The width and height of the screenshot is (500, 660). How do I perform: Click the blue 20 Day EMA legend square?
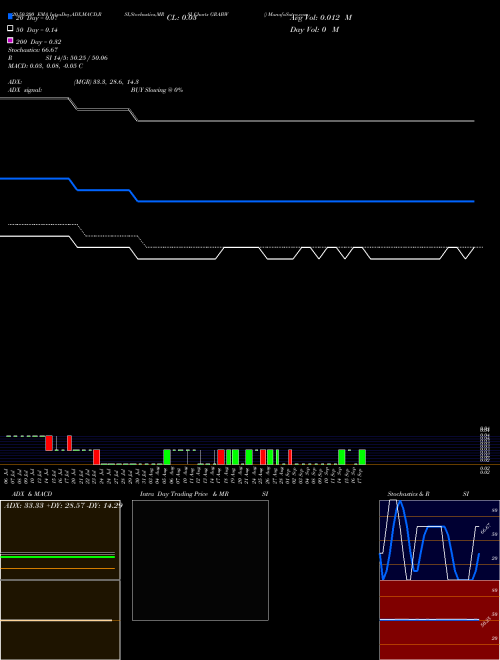(x=10, y=16)
